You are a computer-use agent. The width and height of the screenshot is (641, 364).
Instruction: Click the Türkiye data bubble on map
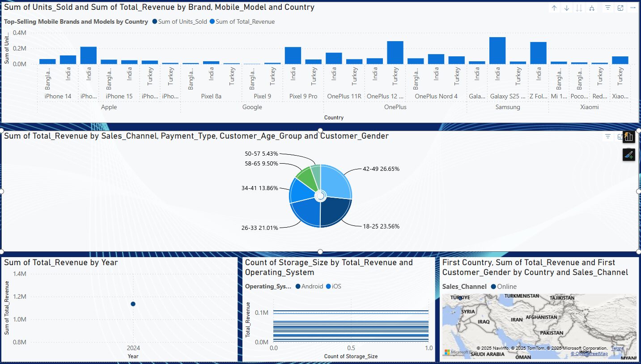460,298
